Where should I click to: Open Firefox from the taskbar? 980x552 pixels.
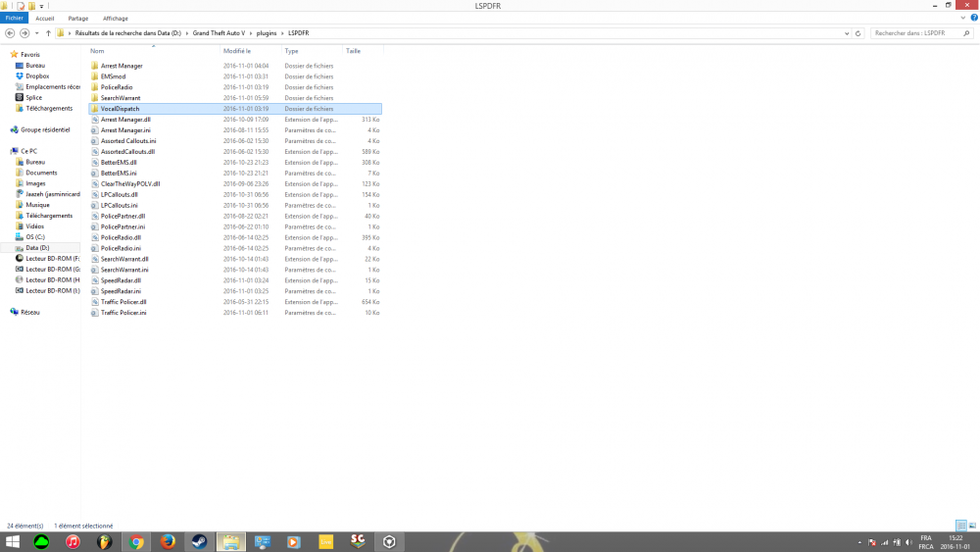pos(169,541)
